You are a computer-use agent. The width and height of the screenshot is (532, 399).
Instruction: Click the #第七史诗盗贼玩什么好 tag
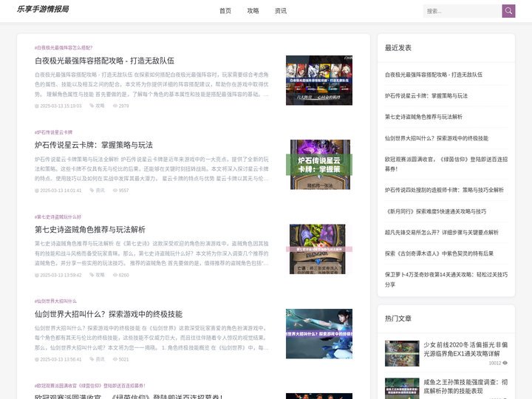pyautogui.click(x=58, y=216)
